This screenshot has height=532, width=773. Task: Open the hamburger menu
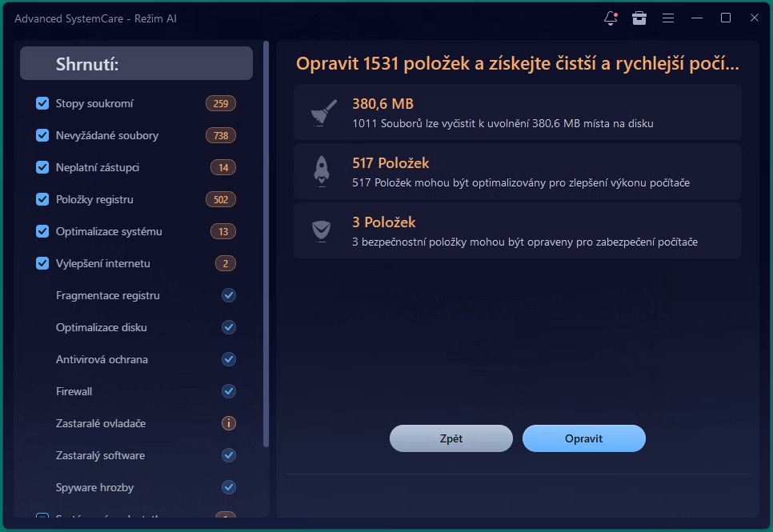coord(668,18)
